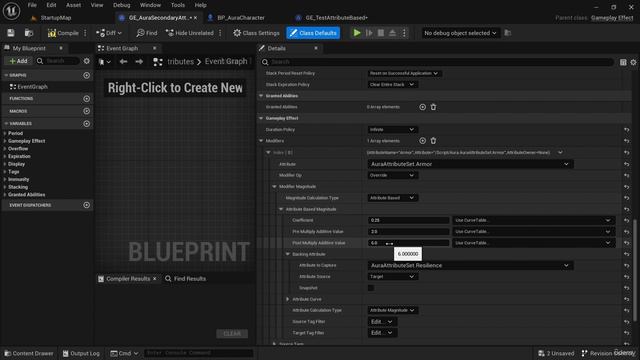
Task: Add a new function with plus icon
Action: coord(87,99)
